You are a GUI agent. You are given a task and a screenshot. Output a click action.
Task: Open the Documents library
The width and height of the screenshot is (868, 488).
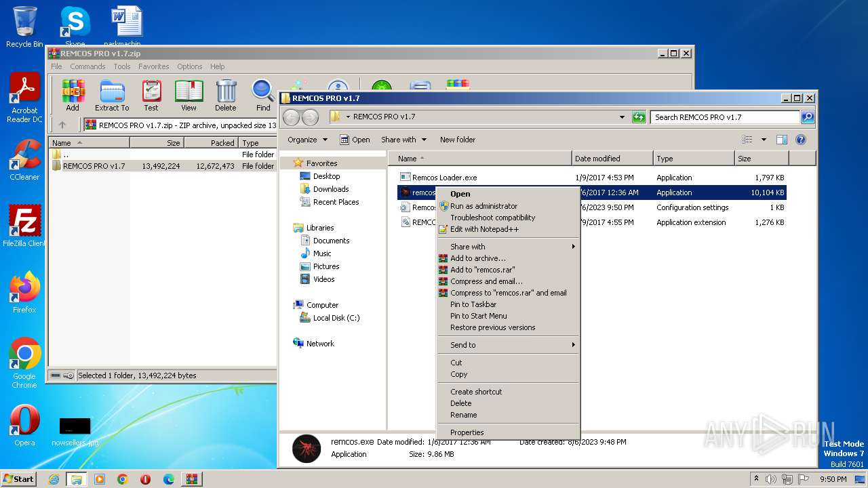[x=331, y=241]
